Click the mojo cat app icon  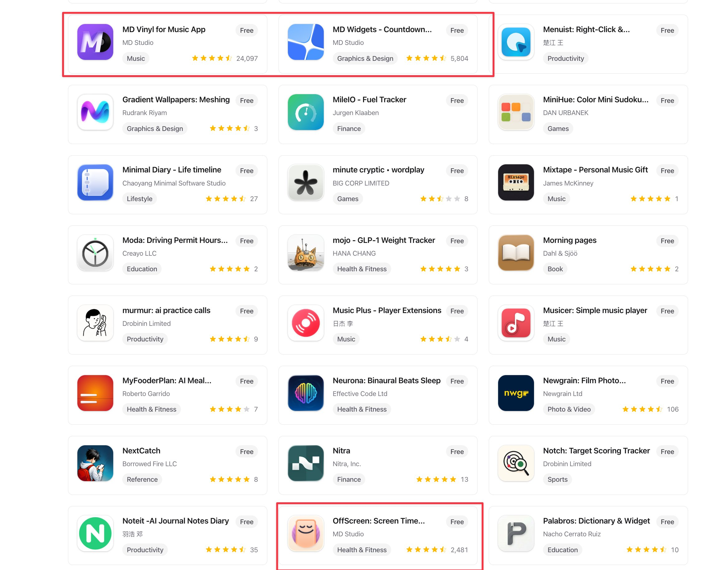pyautogui.click(x=305, y=253)
